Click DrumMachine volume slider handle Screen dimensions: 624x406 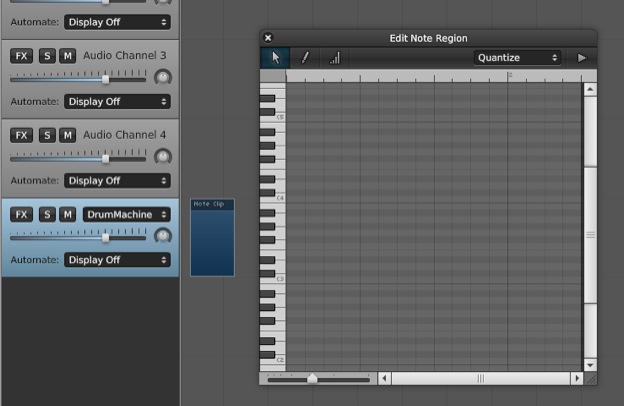105,238
